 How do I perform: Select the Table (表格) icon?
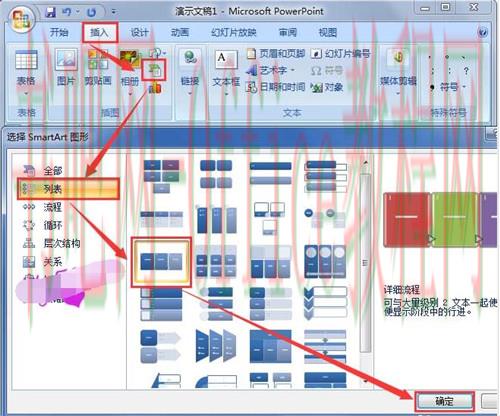point(26,60)
